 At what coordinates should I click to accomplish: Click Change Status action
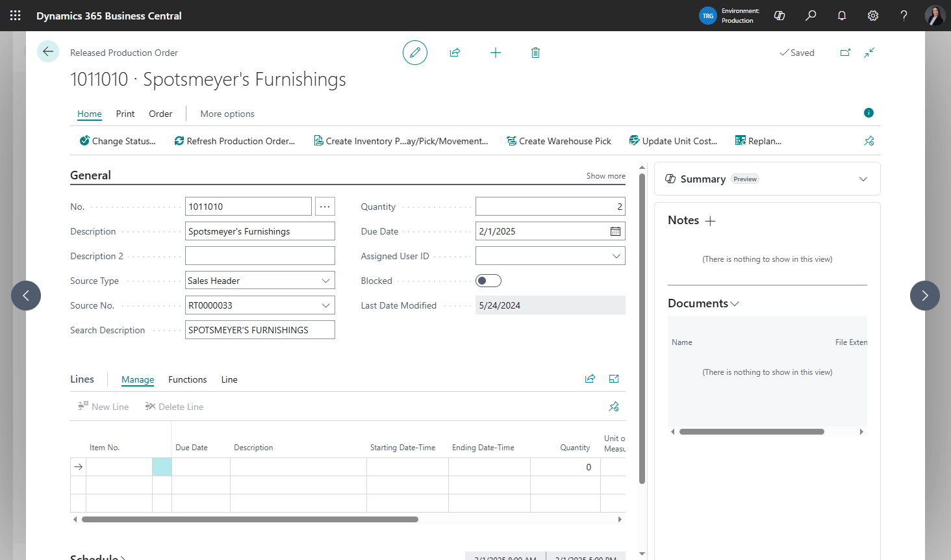(118, 141)
